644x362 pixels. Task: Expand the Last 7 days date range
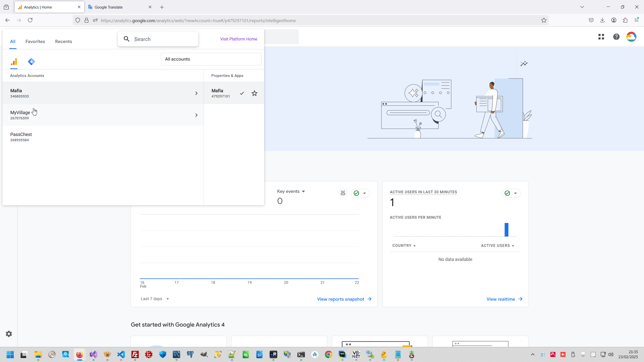155,299
